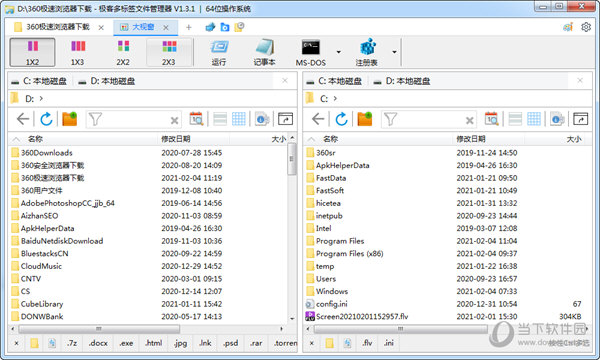Refresh the right pane
Viewport: 600px width, 360px height.
coord(341,119)
